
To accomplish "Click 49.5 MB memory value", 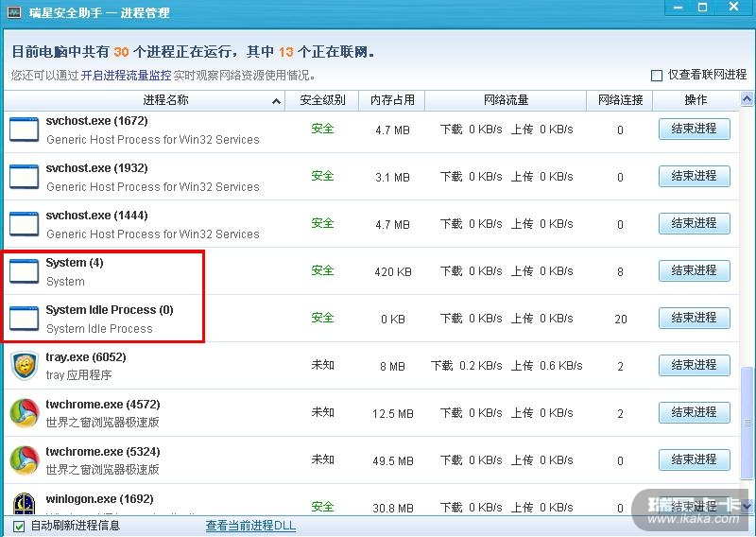I will [393, 461].
